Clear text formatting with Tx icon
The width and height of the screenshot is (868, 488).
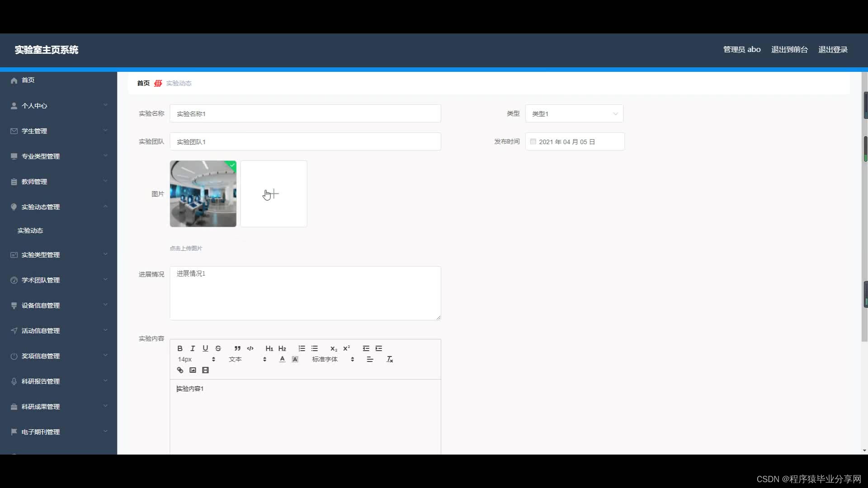[390, 359]
